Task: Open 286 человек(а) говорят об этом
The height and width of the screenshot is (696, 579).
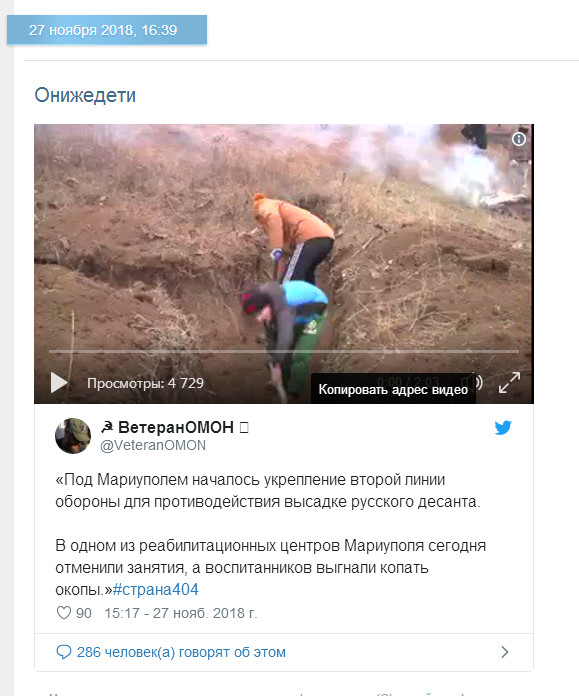Action: point(181,652)
